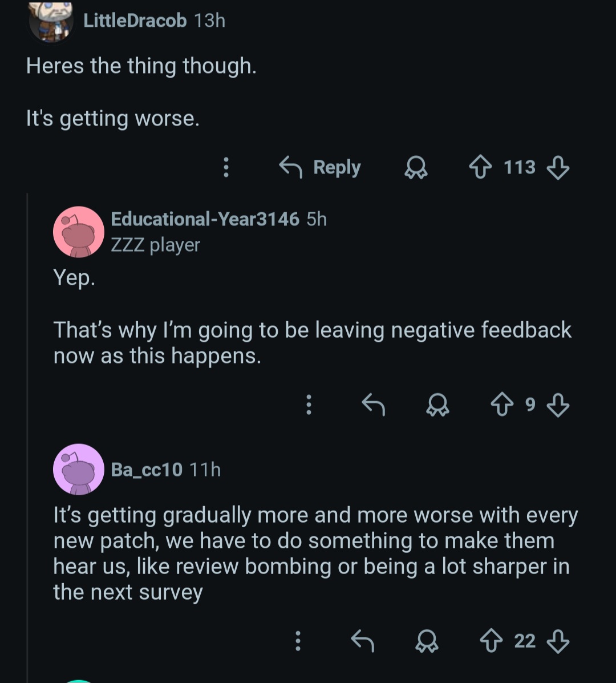The width and height of the screenshot is (616, 683).
Task: Open overflow menu on Ba_cc10's comment
Action: point(298,641)
